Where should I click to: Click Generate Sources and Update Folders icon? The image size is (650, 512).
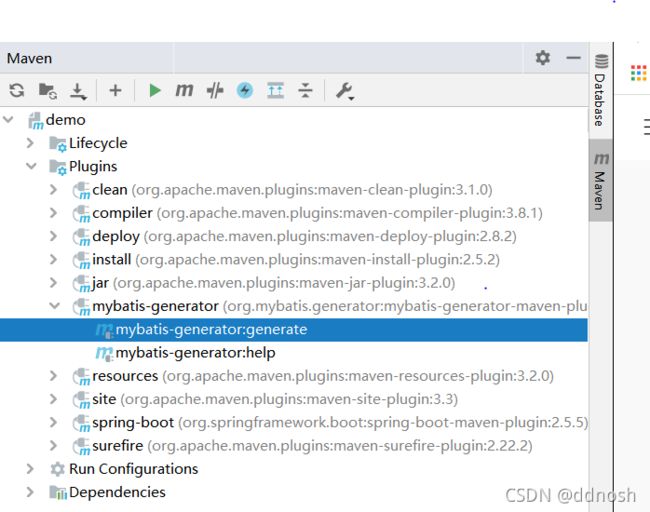(x=48, y=91)
